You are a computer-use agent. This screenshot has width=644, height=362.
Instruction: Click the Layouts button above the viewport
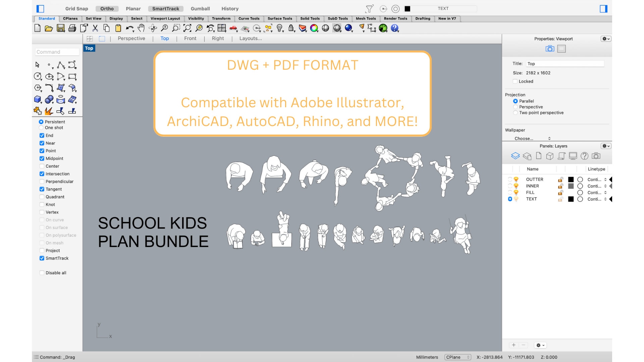(250, 38)
